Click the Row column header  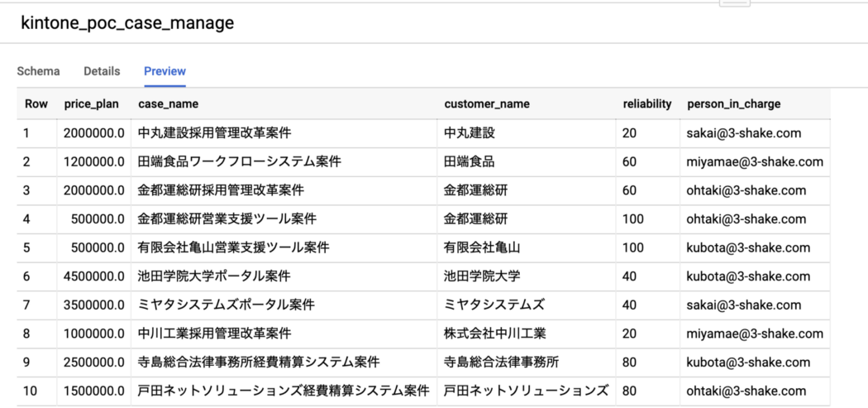[x=36, y=104]
